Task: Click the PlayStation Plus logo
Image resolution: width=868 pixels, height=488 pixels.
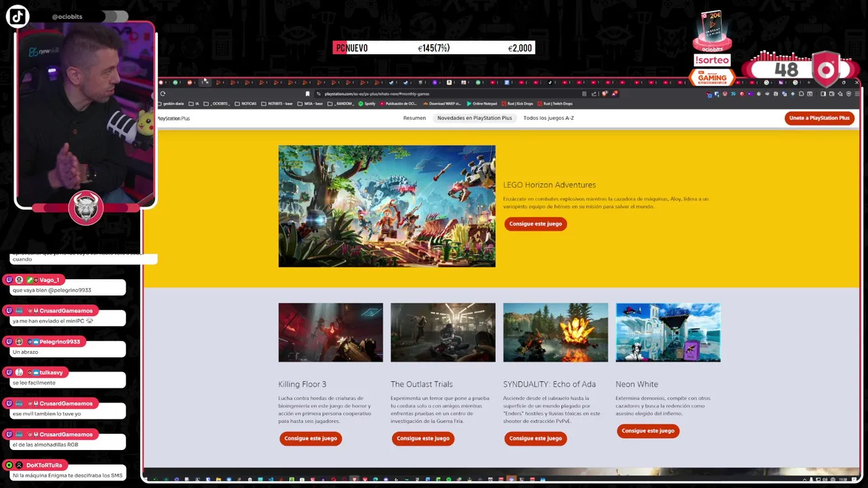Action: click(174, 118)
